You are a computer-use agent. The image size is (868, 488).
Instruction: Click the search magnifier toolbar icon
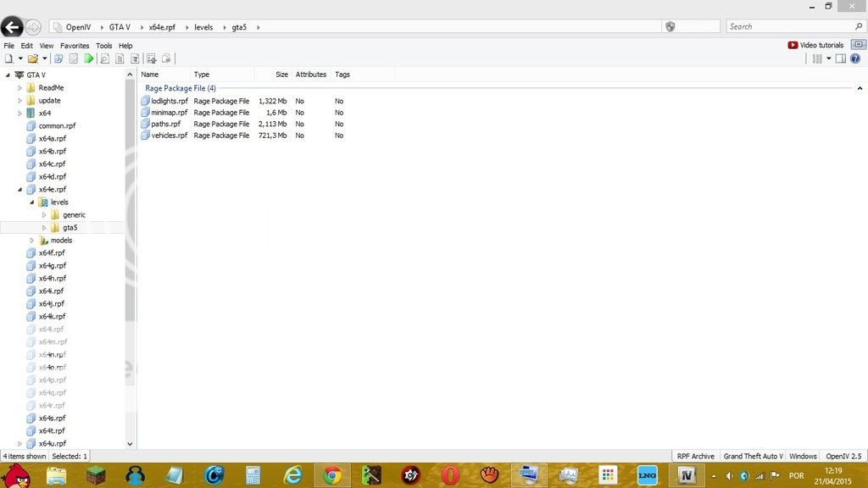pyautogui.click(x=105, y=58)
